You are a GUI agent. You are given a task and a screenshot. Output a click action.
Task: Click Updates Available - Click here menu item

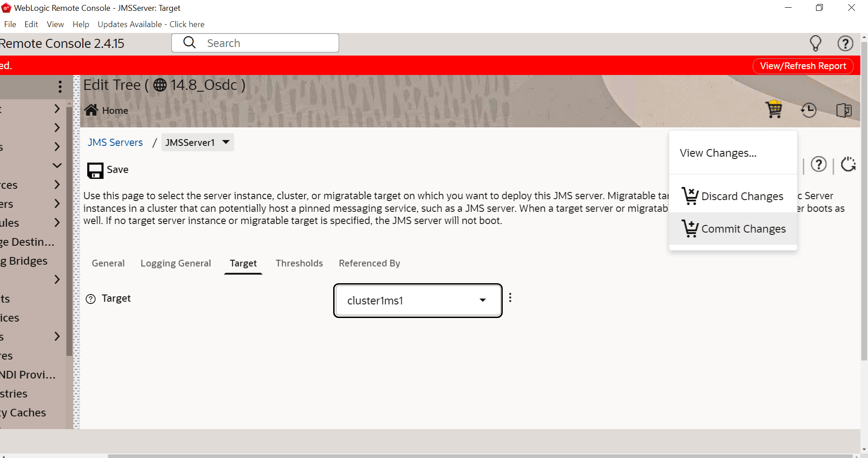(x=151, y=24)
